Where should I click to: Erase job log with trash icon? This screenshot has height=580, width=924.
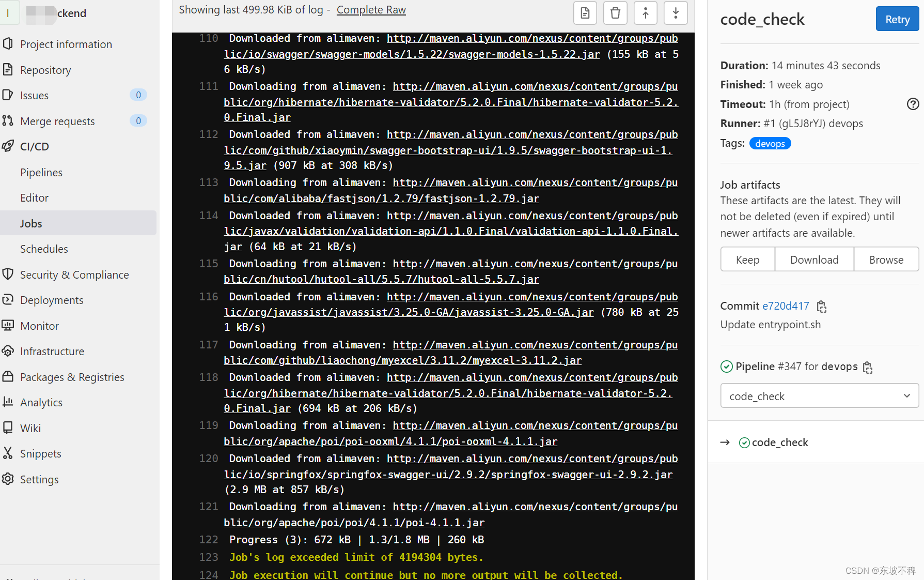click(x=615, y=13)
